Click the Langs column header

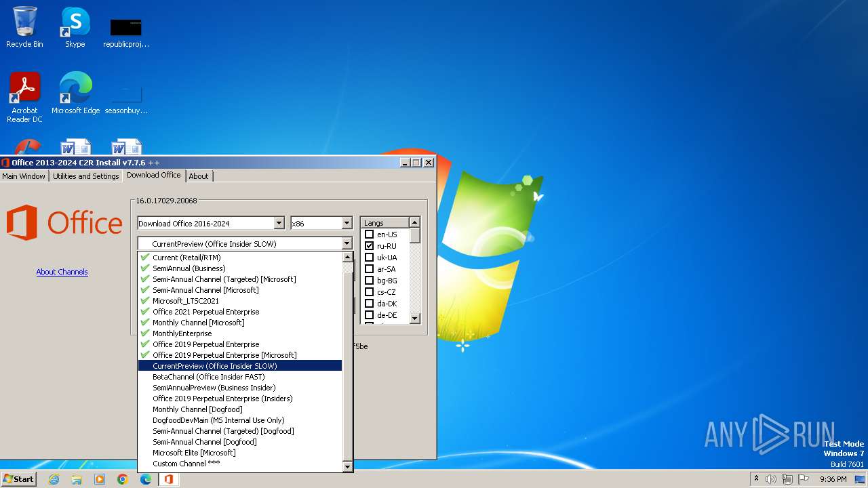(x=384, y=222)
